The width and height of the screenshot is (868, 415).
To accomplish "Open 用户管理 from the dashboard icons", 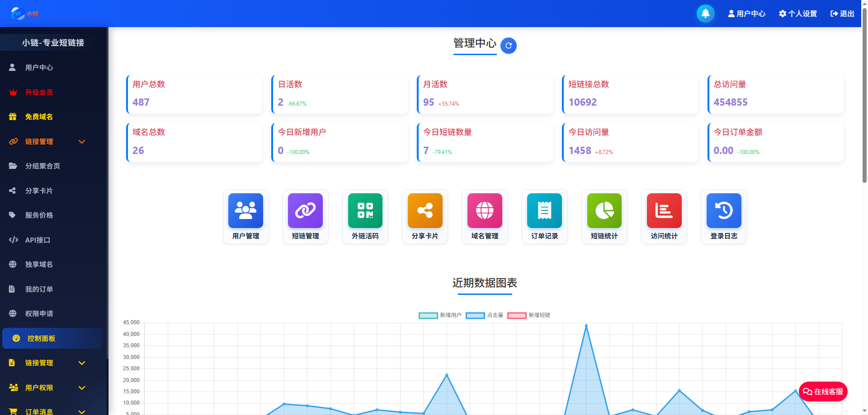I will click(x=245, y=217).
